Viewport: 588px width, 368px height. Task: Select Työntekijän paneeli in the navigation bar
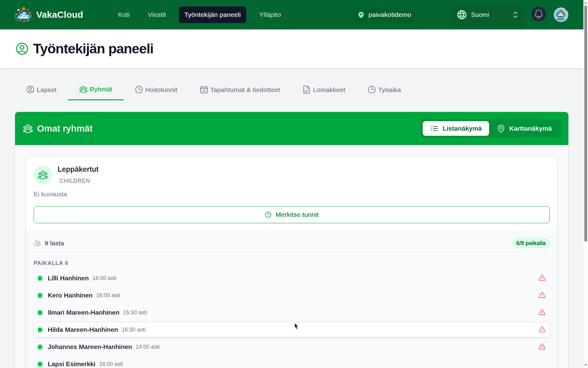click(213, 15)
